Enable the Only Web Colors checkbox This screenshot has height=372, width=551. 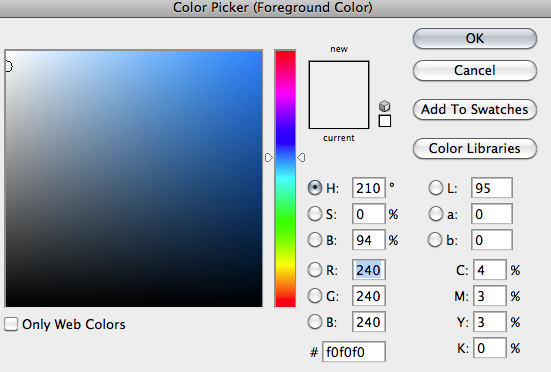pyautogui.click(x=11, y=324)
